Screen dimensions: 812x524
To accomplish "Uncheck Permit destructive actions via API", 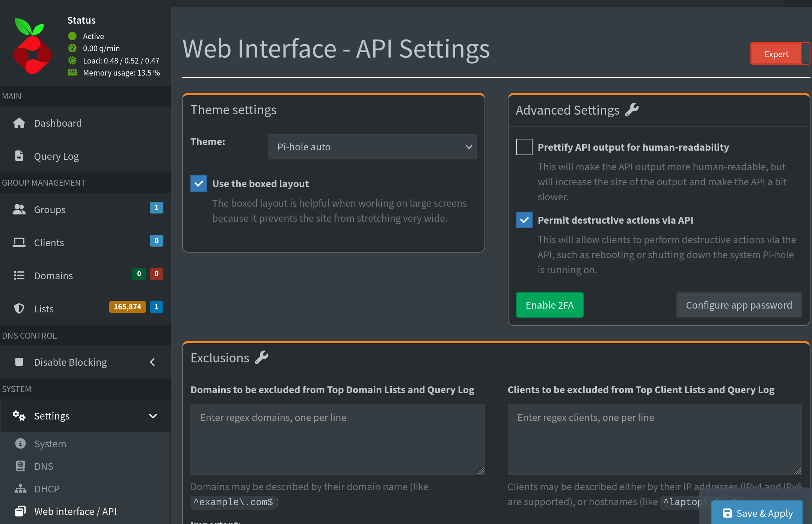I will [524, 220].
